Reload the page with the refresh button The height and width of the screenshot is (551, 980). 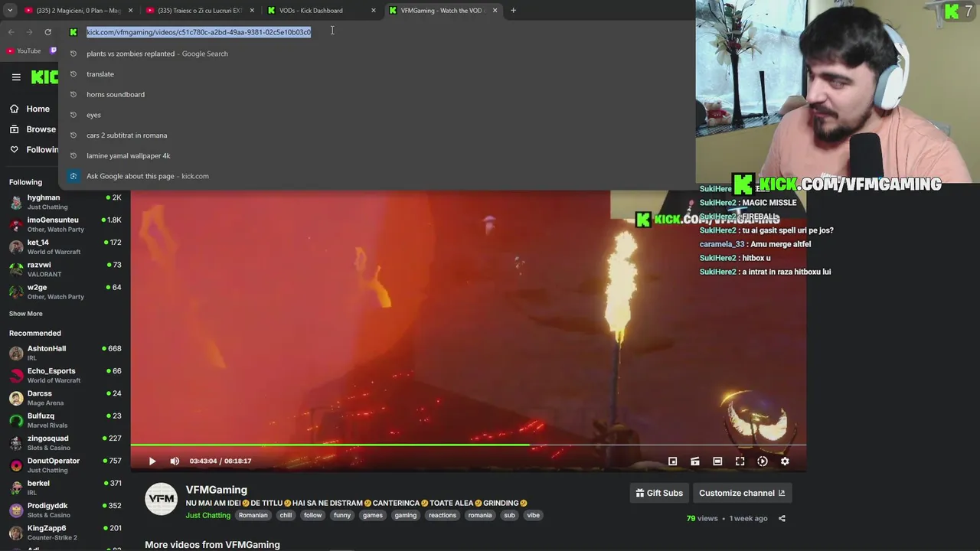tap(47, 32)
